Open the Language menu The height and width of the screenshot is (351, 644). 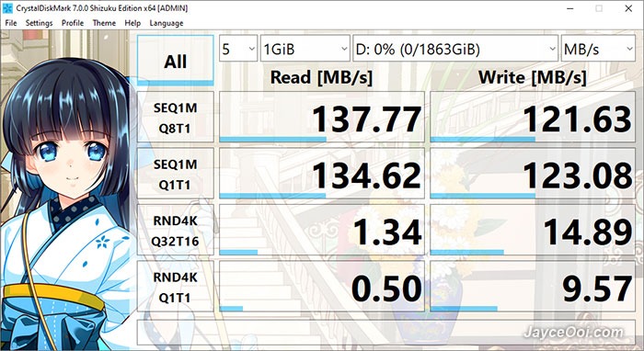(167, 23)
